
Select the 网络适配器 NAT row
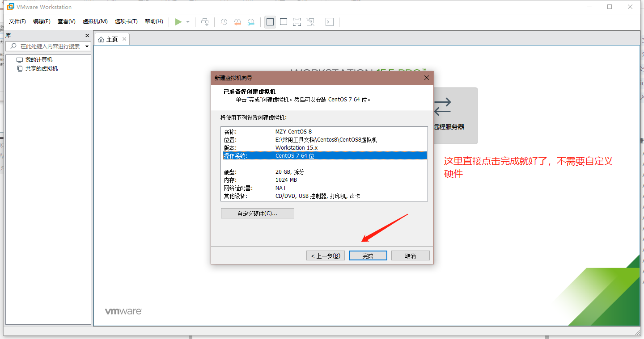pyautogui.click(x=324, y=188)
